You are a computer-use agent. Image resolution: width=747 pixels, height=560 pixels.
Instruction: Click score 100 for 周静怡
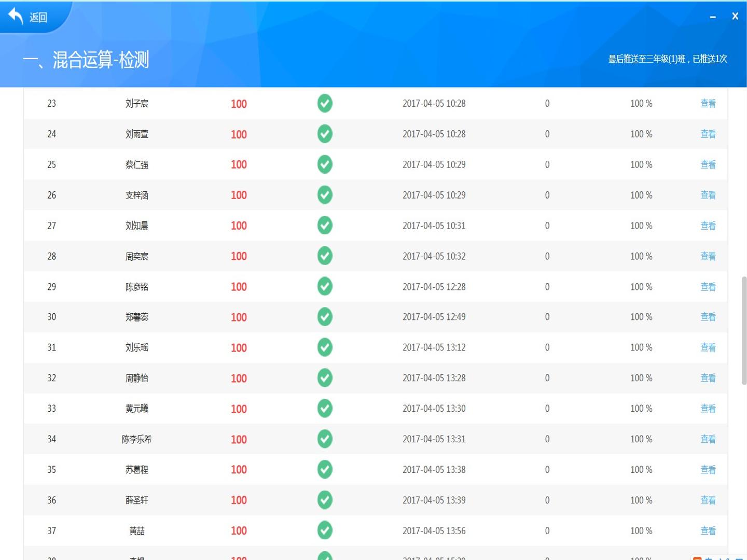click(239, 379)
